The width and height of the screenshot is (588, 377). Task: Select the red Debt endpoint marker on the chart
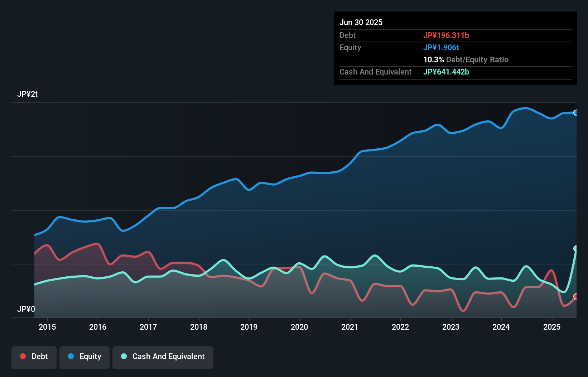tap(576, 296)
